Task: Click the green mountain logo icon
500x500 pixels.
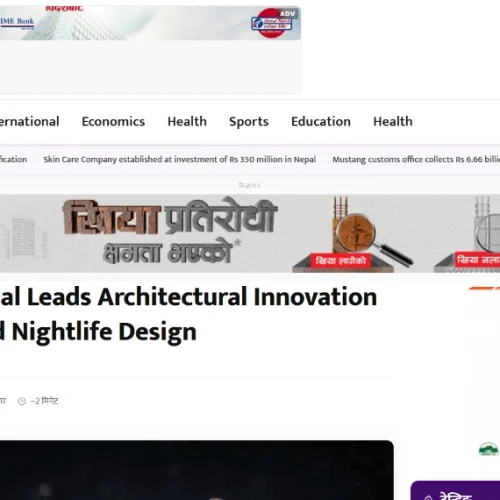Action: pos(488,450)
